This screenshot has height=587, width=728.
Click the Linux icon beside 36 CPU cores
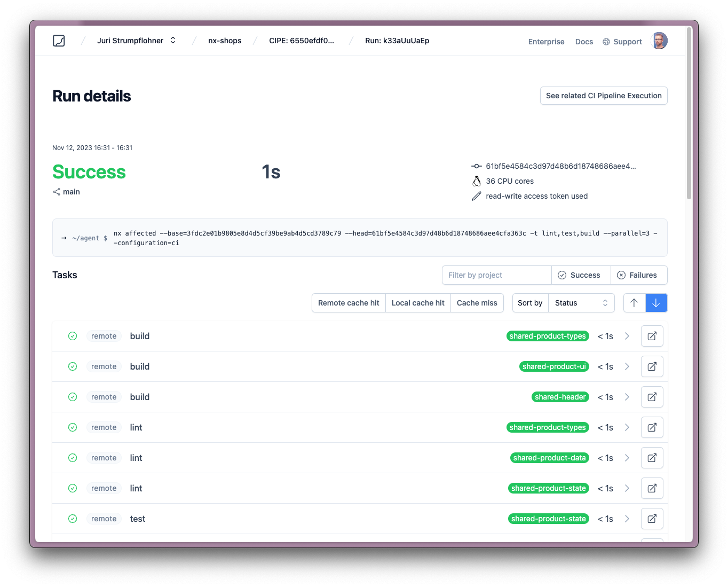(476, 181)
